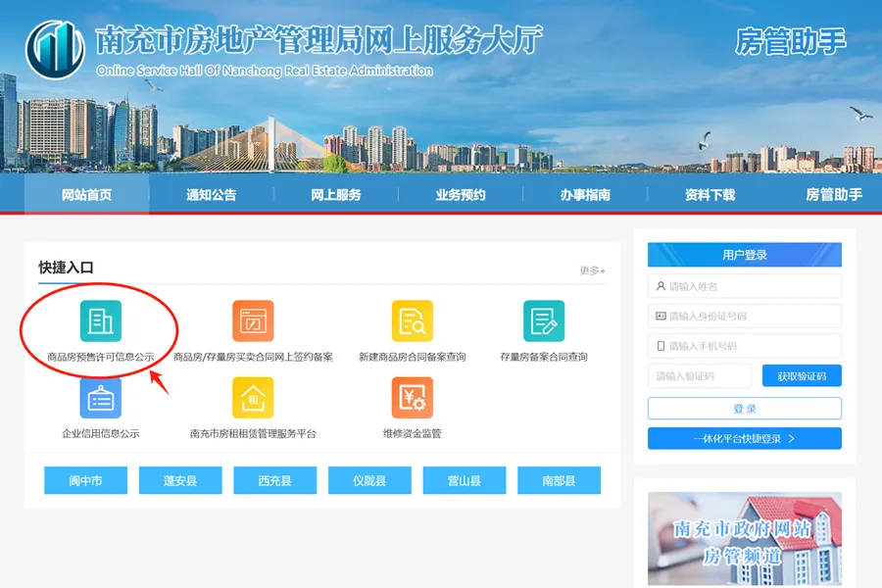This screenshot has height=588, width=882.
Task: Click the 登录 button
Action: tap(743, 409)
